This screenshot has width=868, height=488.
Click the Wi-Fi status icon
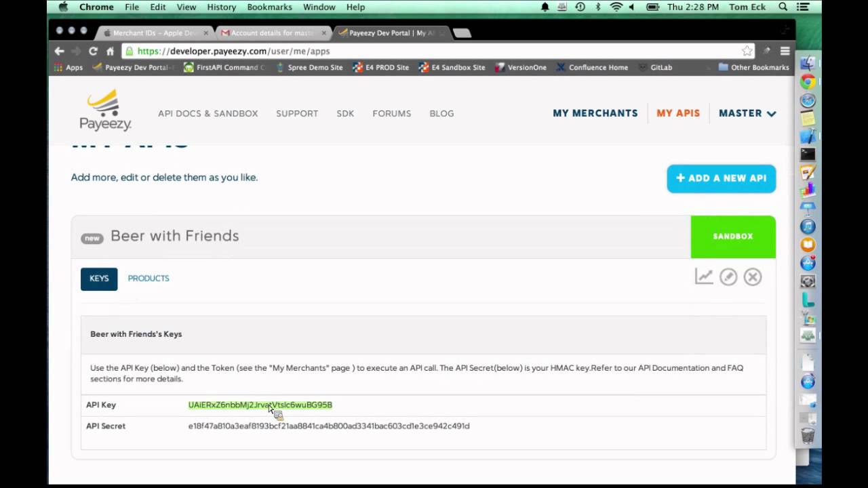[616, 7]
